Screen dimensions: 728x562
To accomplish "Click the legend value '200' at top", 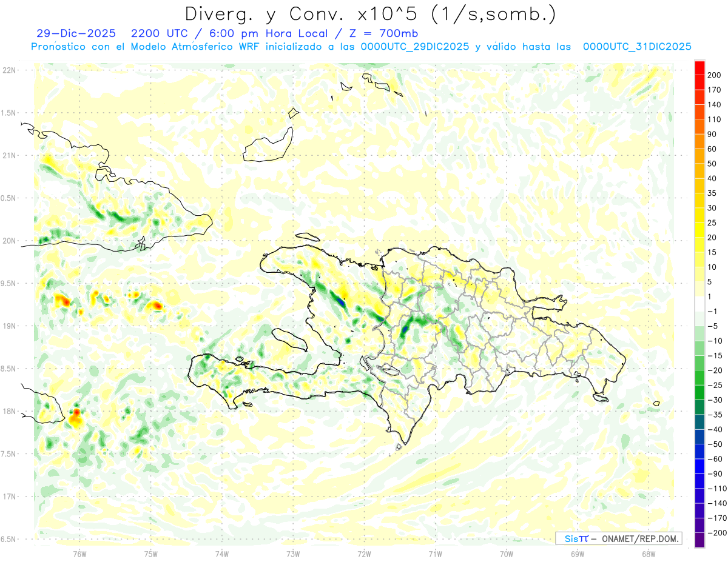I will (713, 75).
